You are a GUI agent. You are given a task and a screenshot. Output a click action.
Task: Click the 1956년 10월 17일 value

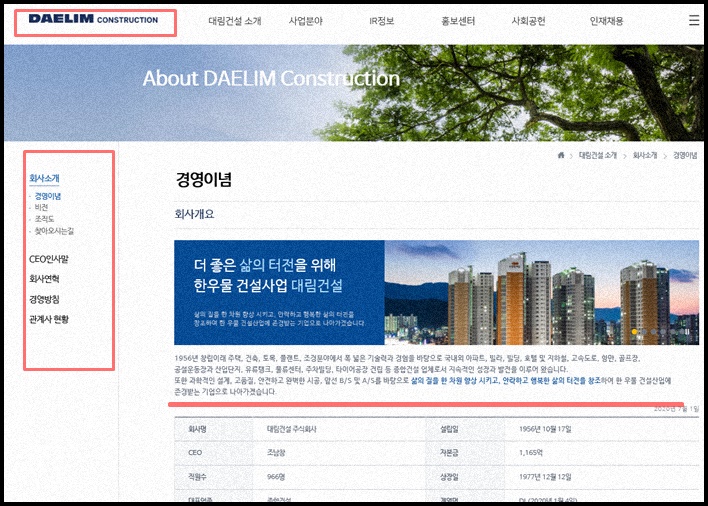tap(545, 429)
